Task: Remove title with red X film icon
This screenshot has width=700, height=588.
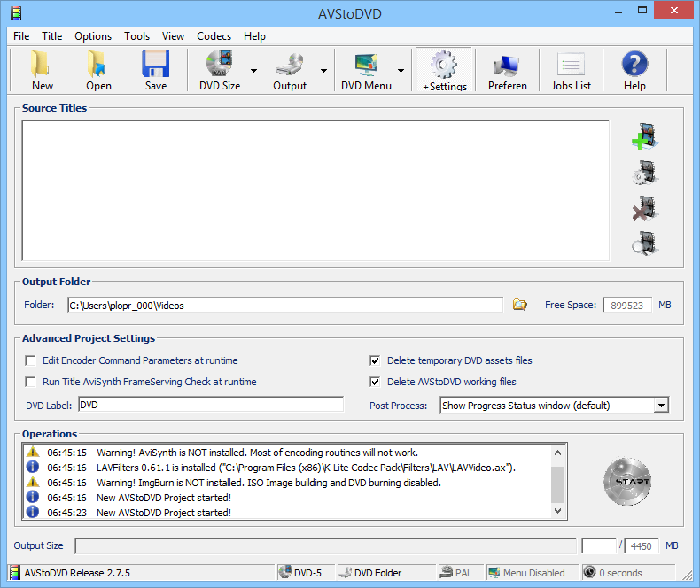Action: pos(645,208)
